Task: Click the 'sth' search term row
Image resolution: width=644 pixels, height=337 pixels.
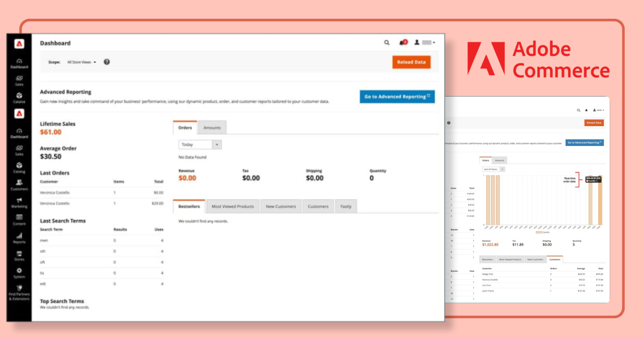Action: pyautogui.click(x=102, y=251)
